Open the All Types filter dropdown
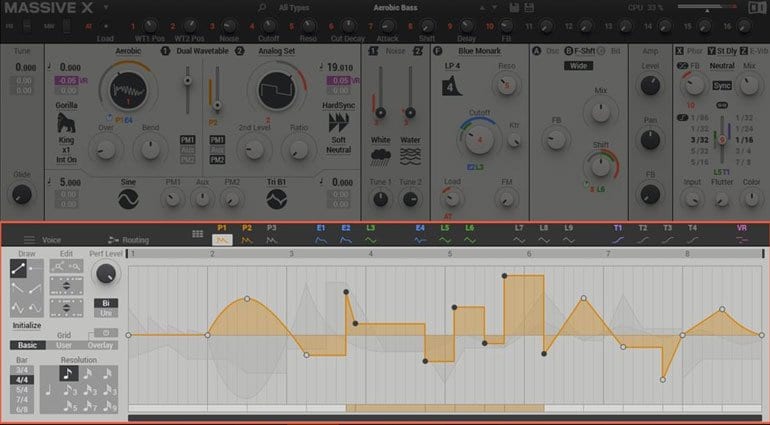 pos(294,7)
